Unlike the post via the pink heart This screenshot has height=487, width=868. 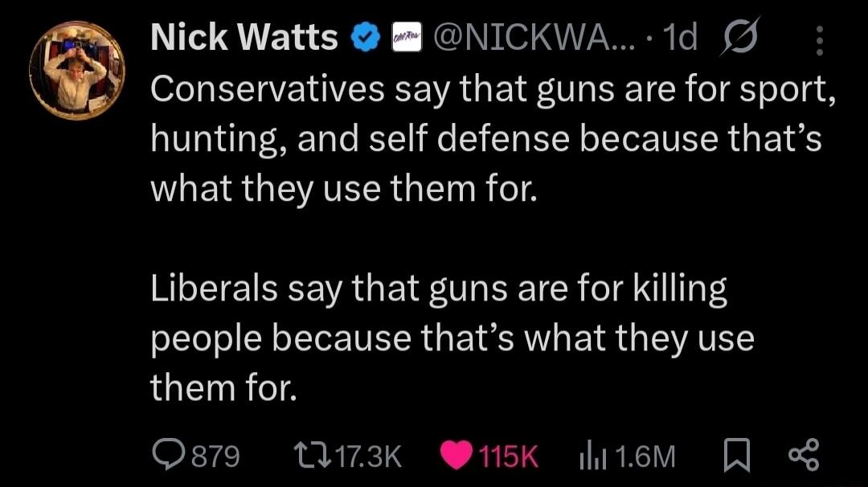(x=457, y=455)
